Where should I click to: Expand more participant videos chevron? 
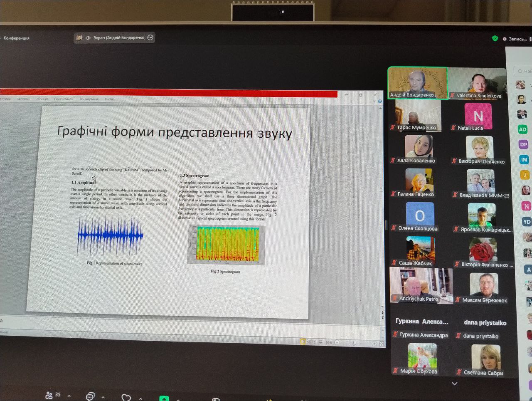454,384
